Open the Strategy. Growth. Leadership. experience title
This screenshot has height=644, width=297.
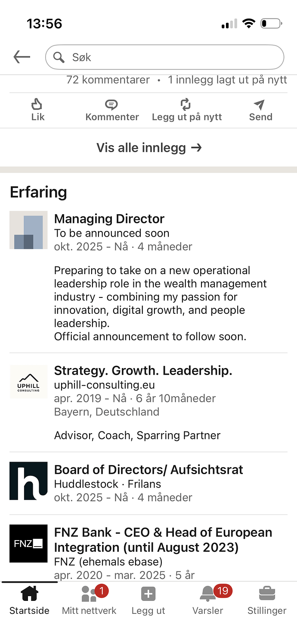point(143,370)
